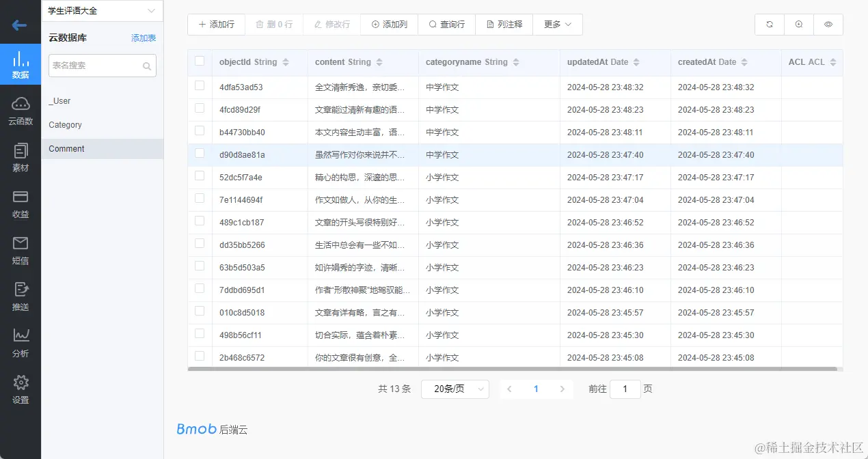
Task: Click the 添加表 add table link
Action: coord(144,38)
